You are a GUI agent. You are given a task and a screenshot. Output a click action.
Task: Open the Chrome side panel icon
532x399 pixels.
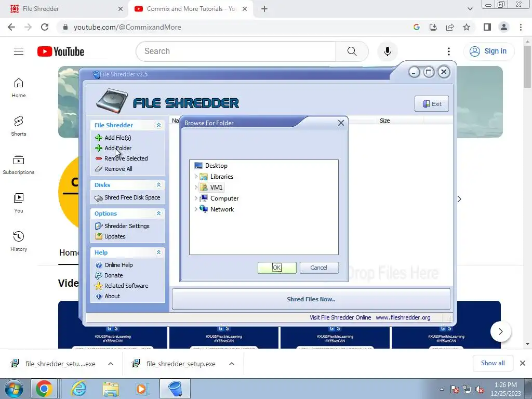[487, 27]
